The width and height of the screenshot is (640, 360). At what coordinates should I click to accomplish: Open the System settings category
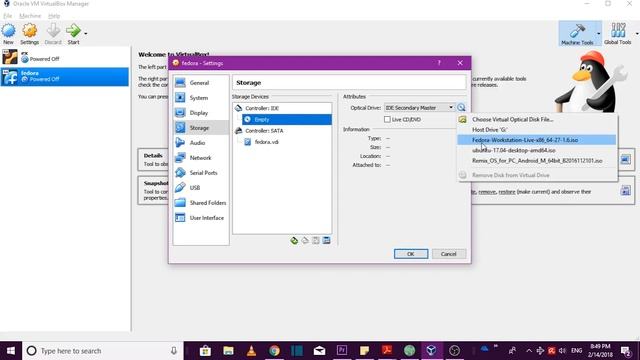point(200,98)
